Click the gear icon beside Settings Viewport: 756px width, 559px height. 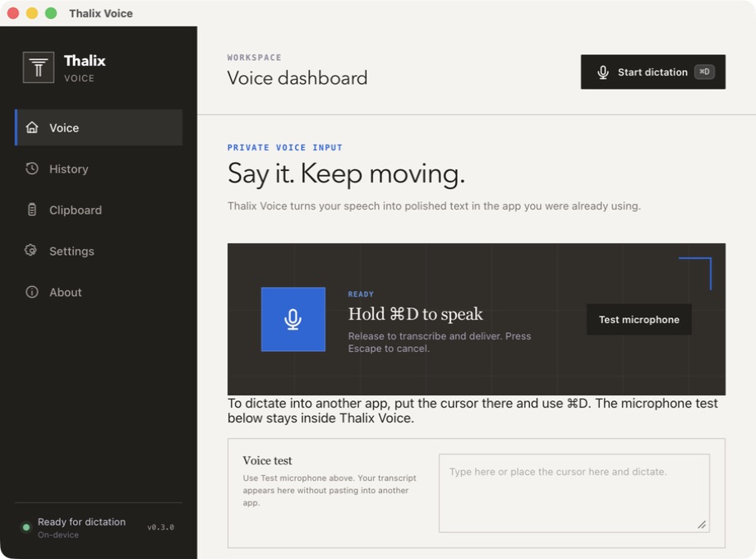tap(31, 251)
